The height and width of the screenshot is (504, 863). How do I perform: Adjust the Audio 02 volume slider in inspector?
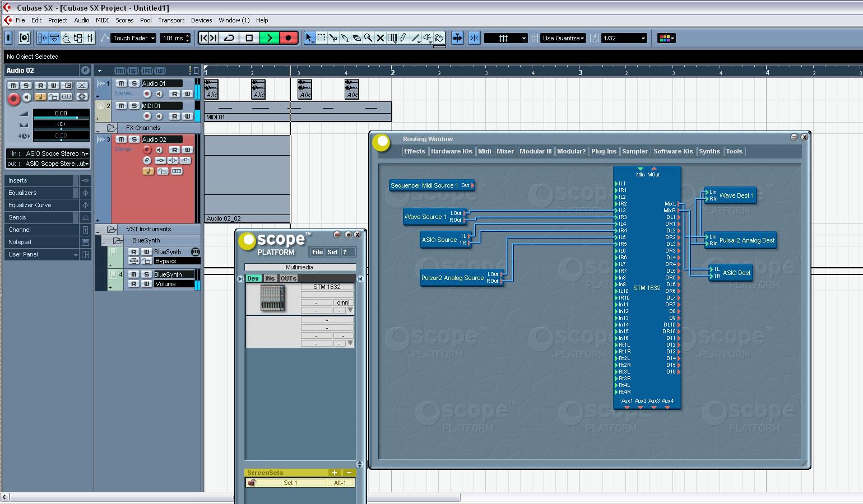pyautogui.click(x=61, y=118)
